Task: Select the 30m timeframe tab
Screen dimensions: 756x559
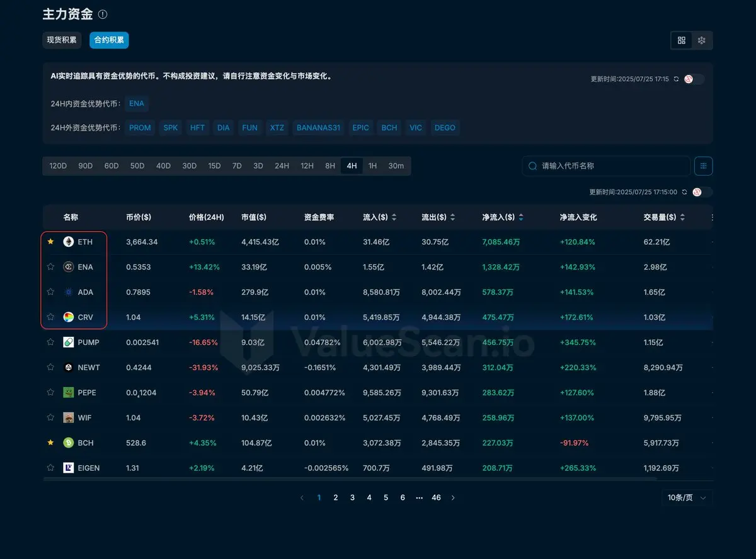Action: click(x=396, y=166)
